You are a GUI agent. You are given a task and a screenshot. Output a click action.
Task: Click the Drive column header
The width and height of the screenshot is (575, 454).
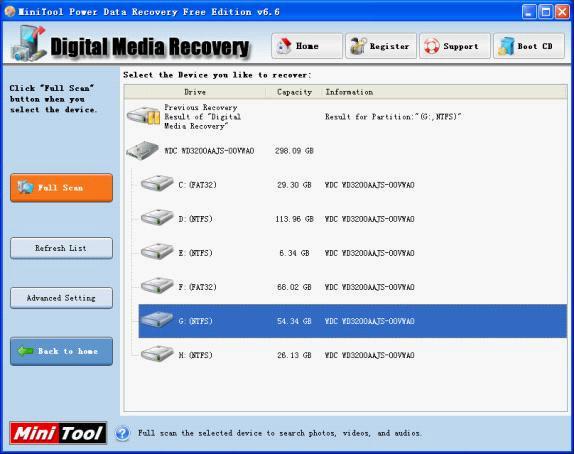[195, 92]
